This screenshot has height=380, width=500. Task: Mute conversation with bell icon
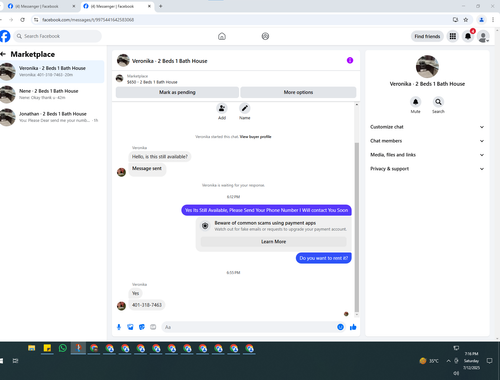tap(415, 102)
